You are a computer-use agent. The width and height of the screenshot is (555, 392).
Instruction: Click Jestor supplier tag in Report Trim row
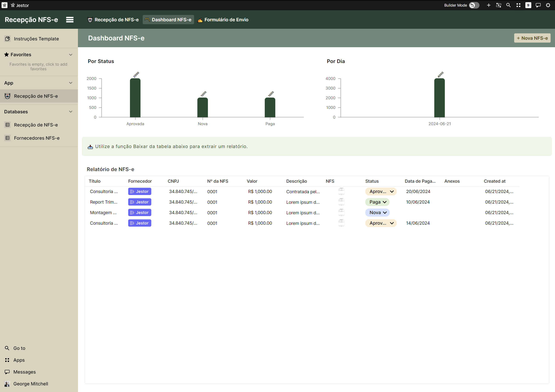pyautogui.click(x=139, y=202)
